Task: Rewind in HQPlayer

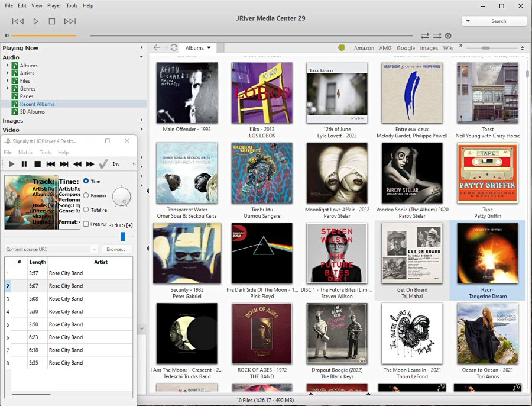Action: (x=77, y=164)
